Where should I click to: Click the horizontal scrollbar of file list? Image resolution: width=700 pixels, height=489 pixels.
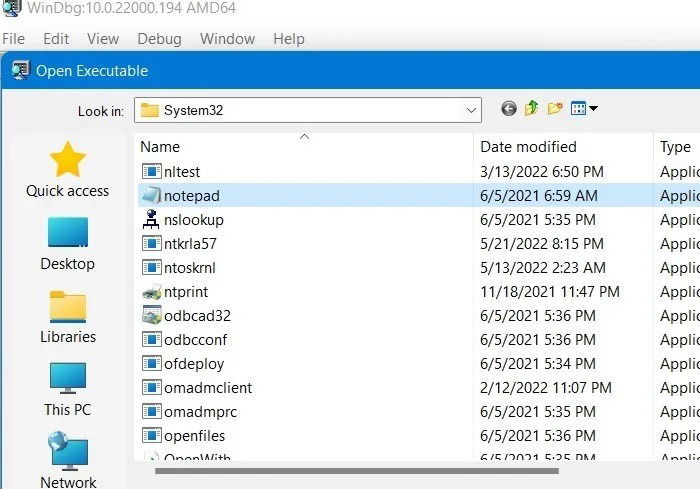tap(357, 471)
